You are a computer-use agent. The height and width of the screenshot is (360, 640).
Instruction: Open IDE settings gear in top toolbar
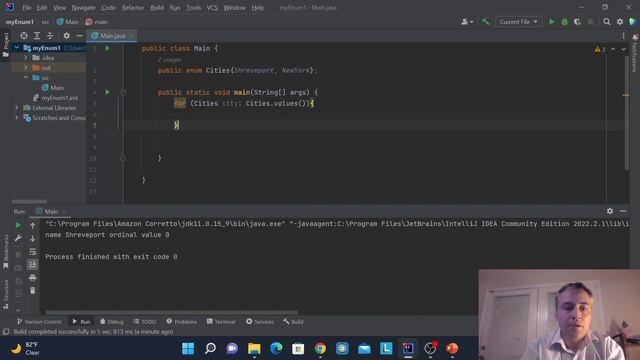(620, 22)
